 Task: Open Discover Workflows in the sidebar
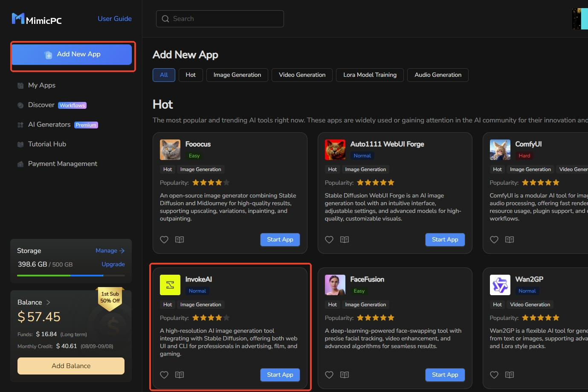coord(57,105)
